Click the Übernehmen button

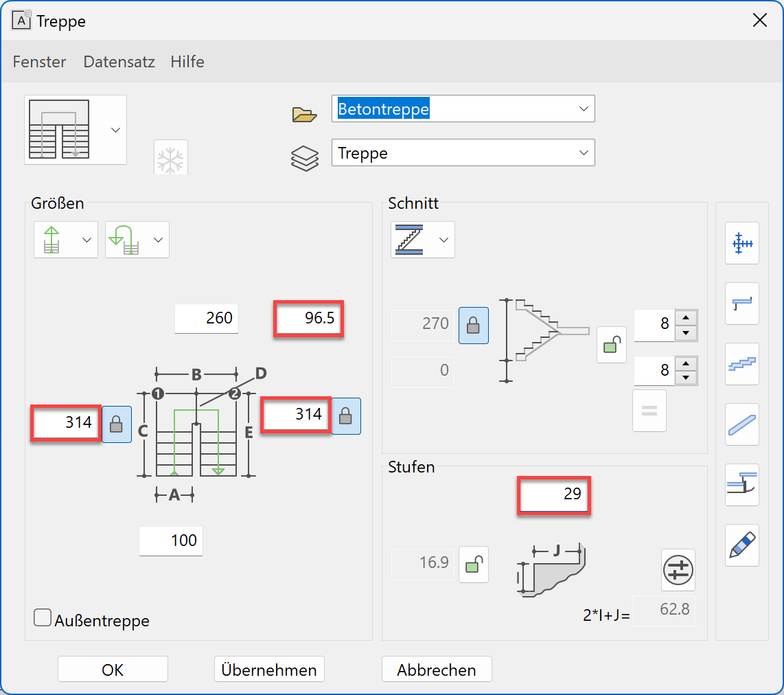tap(269, 670)
